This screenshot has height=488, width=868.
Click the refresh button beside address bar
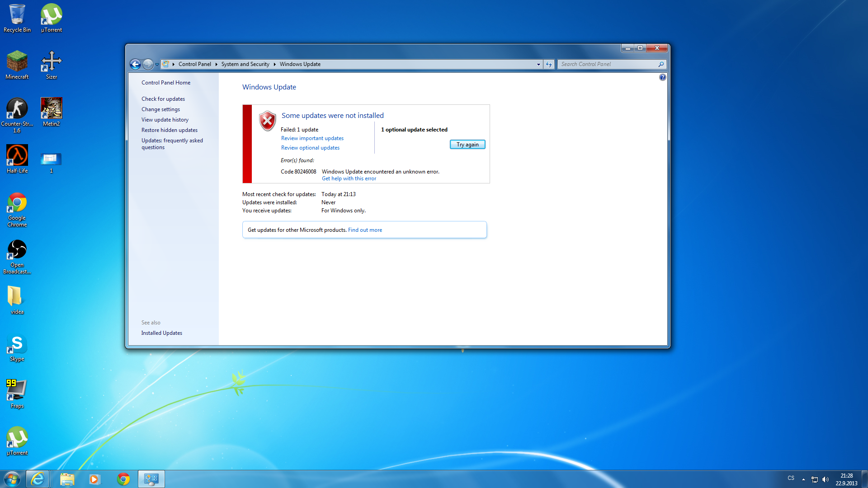[549, 64]
